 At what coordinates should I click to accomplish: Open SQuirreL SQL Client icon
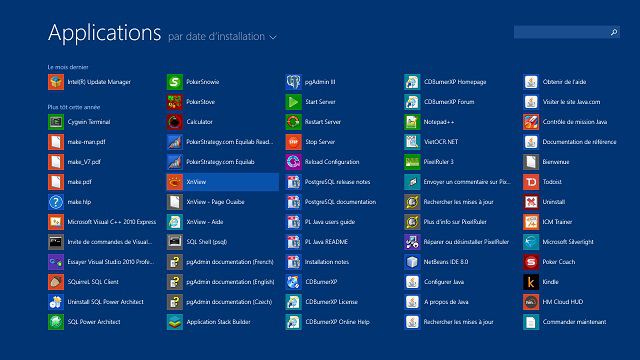click(x=56, y=282)
